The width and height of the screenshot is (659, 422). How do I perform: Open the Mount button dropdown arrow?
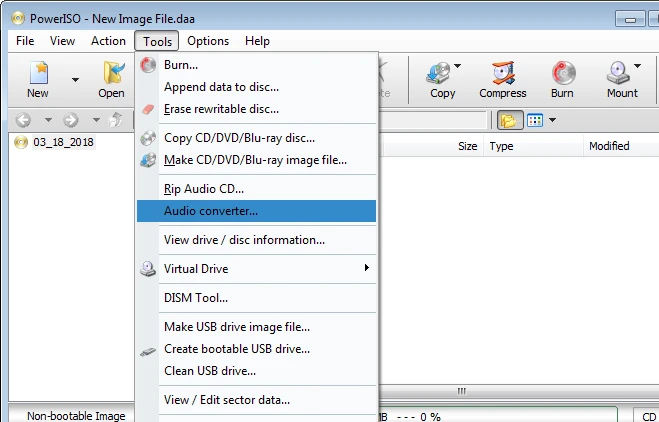click(x=638, y=66)
